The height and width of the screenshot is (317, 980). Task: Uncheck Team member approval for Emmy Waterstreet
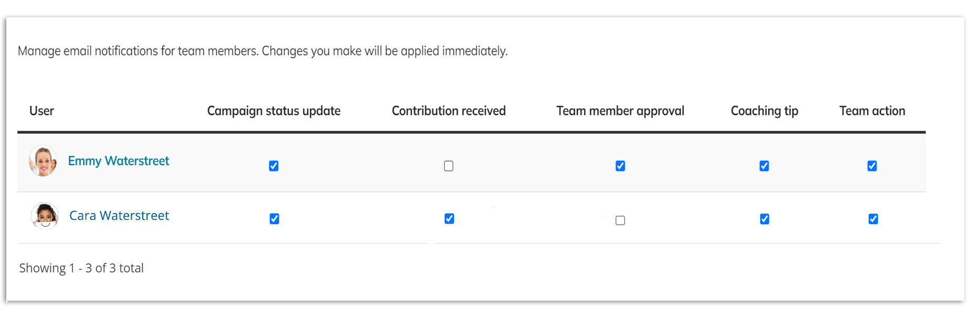point(620,166)
